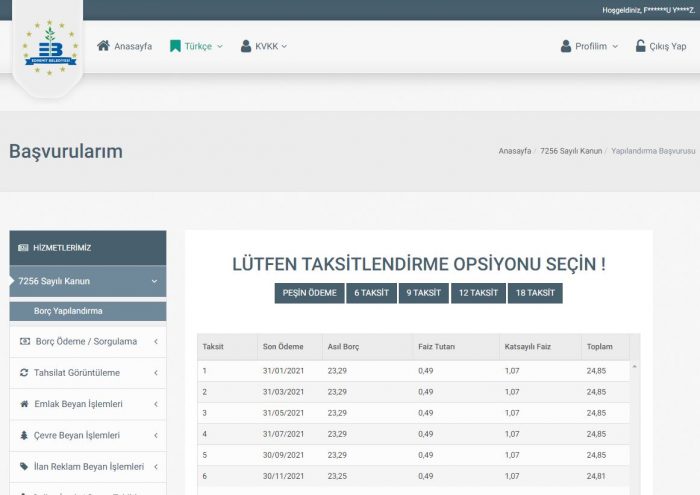Click the Emlak Beyan home icon
Viewport: 700px width, 495px height.
pyautogui.click(x=25, y=404)
